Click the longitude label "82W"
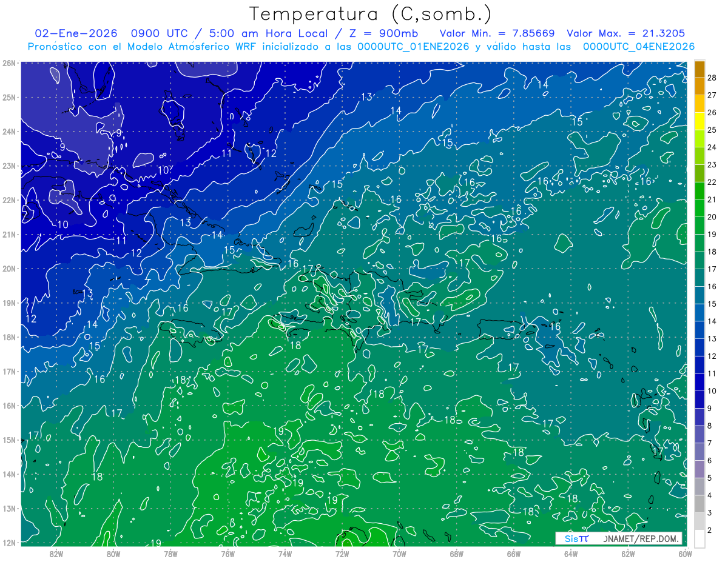Screen dimensions: 728x562 [x=56, y=553]
